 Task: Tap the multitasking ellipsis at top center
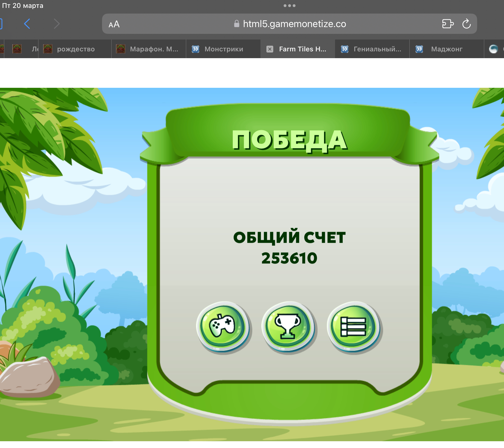click(290, 5)
